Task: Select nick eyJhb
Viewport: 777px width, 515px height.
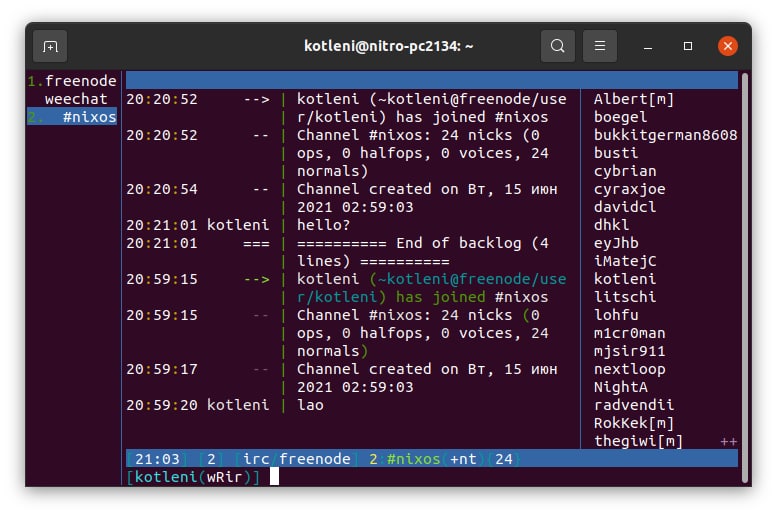Action: point(616,243)
